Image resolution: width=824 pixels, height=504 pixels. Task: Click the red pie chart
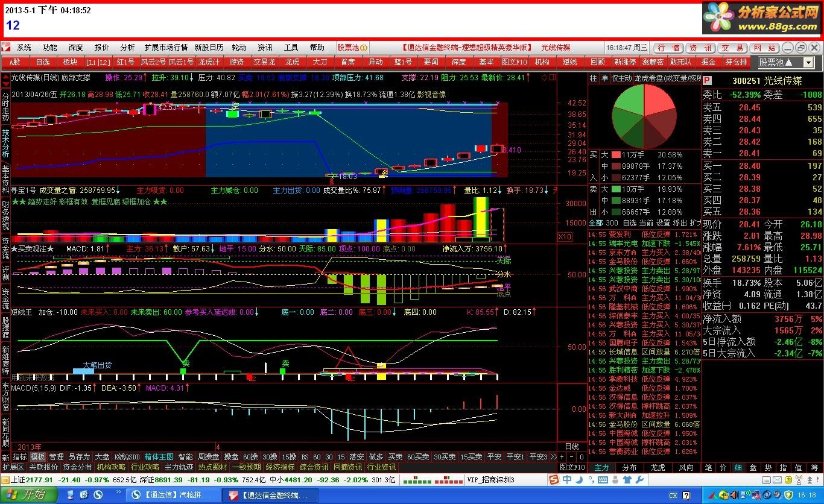pyautogui.click(x=644, y=117)
